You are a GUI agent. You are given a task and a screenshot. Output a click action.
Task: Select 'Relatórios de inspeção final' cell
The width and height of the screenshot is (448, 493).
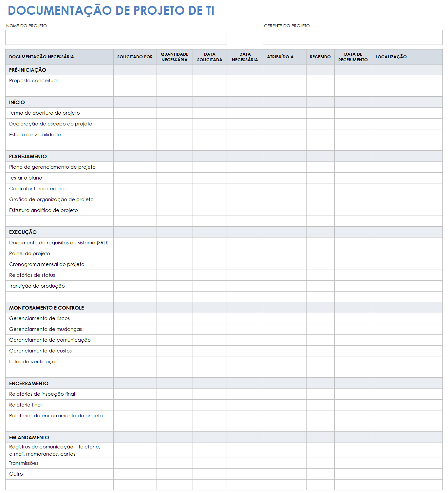[x=60, y=394]
